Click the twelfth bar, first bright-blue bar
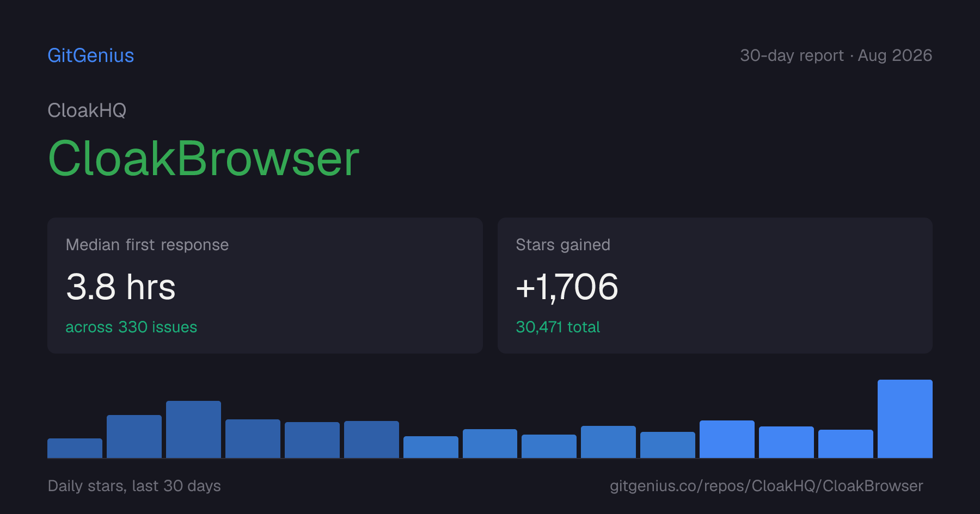 727,439
